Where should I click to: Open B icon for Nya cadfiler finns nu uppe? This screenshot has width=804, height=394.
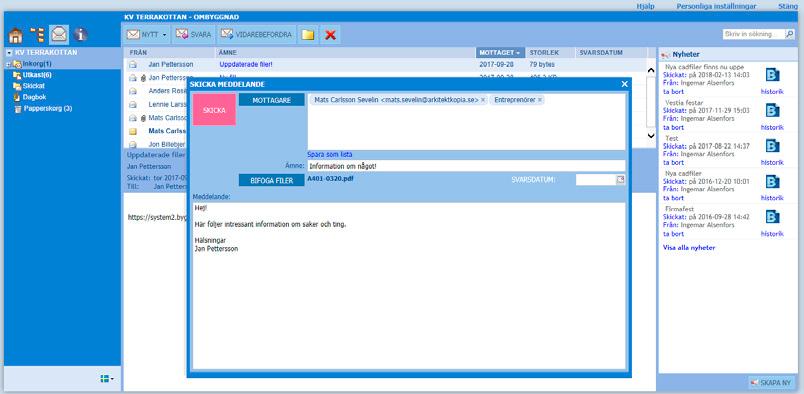[x=772, y=75]
